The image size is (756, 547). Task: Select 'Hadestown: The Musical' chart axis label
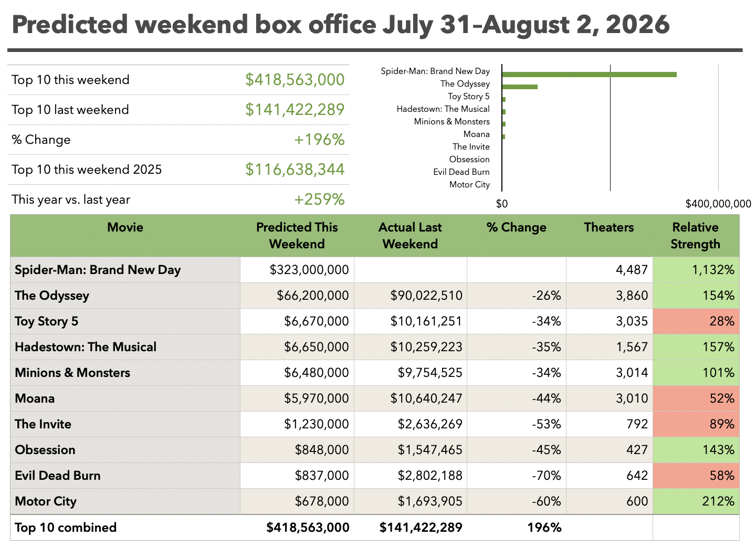coord(443,109)
